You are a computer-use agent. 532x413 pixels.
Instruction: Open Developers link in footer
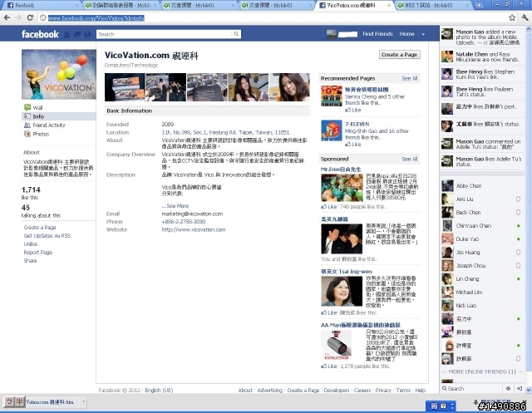click(x=336, y=391)
